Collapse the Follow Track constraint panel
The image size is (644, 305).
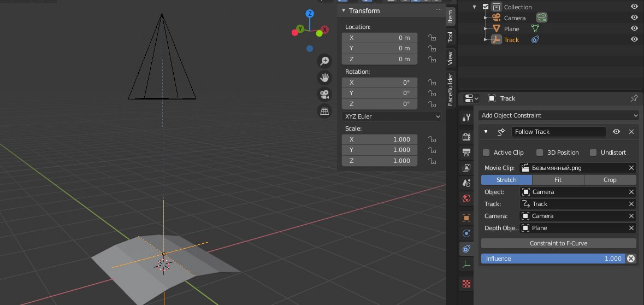[x=486, y=132]
